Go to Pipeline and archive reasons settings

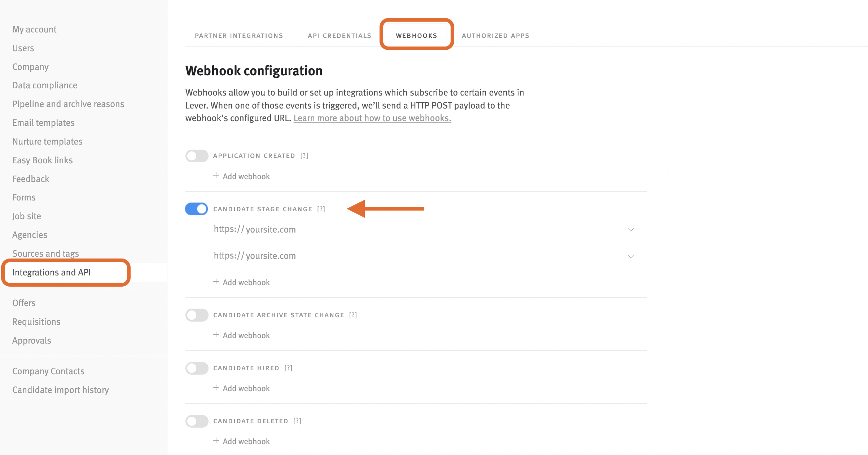pos(68,104)
